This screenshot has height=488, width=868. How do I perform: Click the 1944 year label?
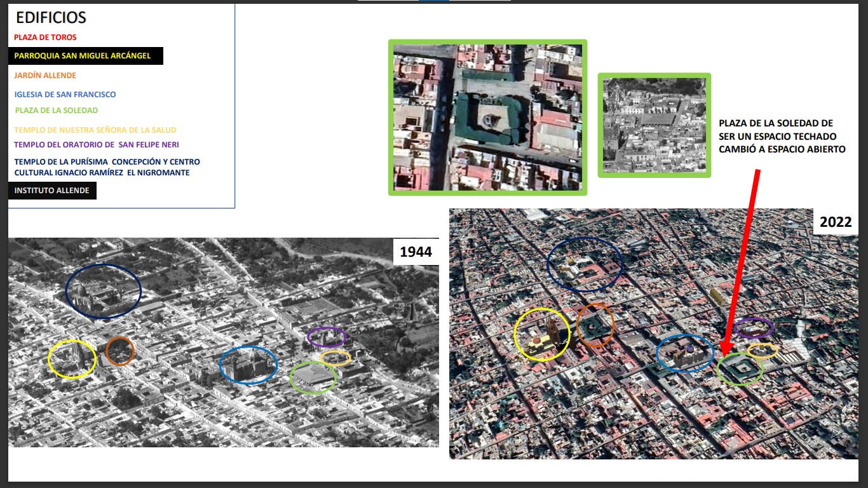click(x=416, y=252)
